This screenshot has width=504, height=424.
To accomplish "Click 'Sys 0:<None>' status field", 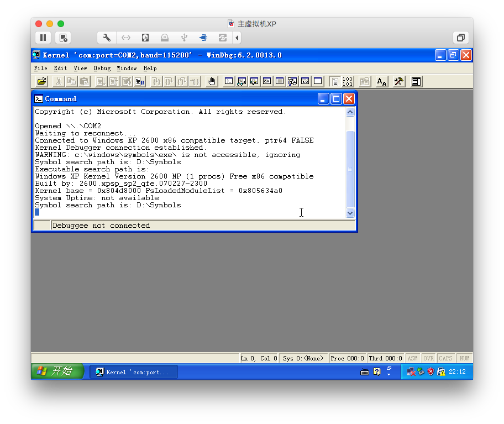I will point(303,358).
